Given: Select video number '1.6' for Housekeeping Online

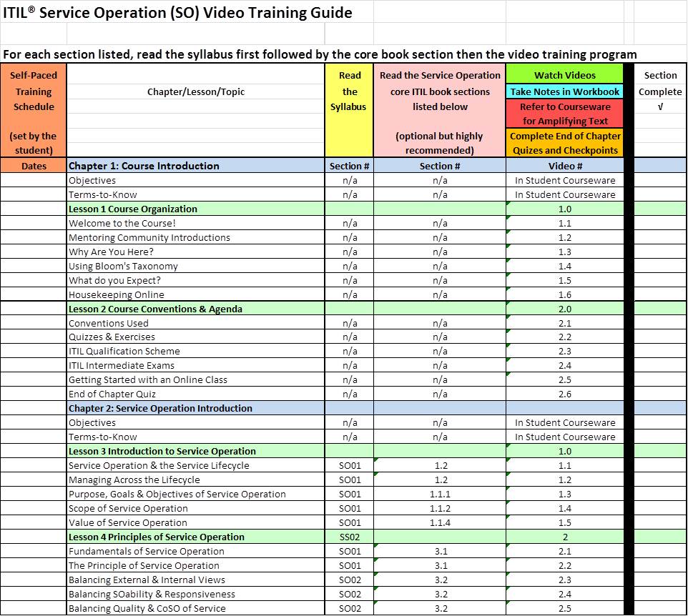Looking at the screenshot, I should point(564,294).
